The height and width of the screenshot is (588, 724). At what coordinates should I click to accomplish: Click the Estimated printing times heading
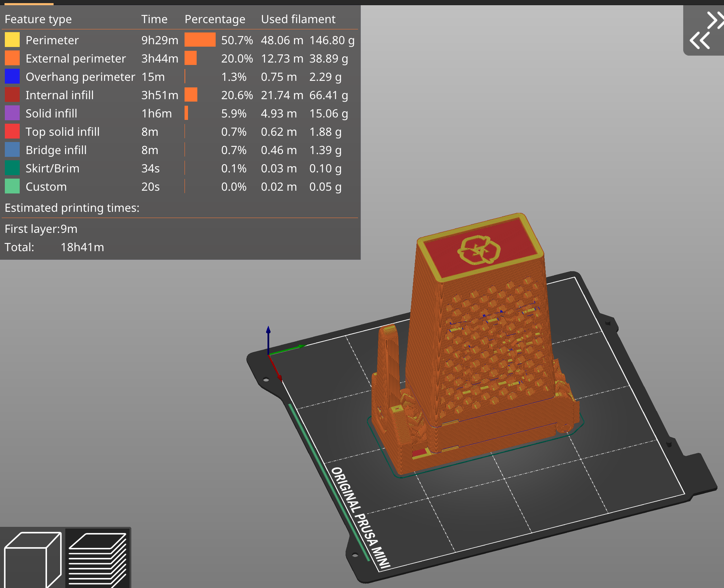click(x=72, y=208)
